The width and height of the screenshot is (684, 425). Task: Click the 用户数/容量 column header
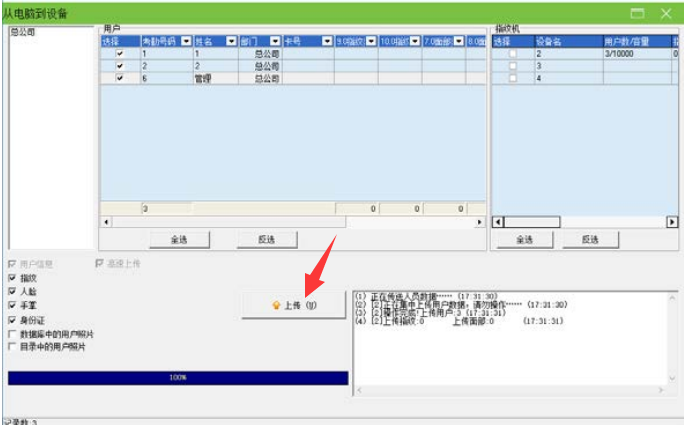[637, 41]
